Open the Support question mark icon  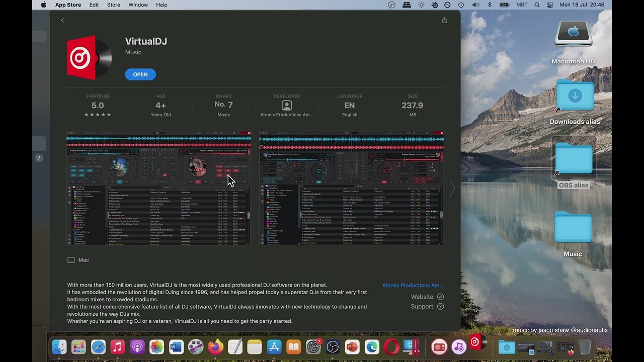pyautogui.click(x=440, y=306)
